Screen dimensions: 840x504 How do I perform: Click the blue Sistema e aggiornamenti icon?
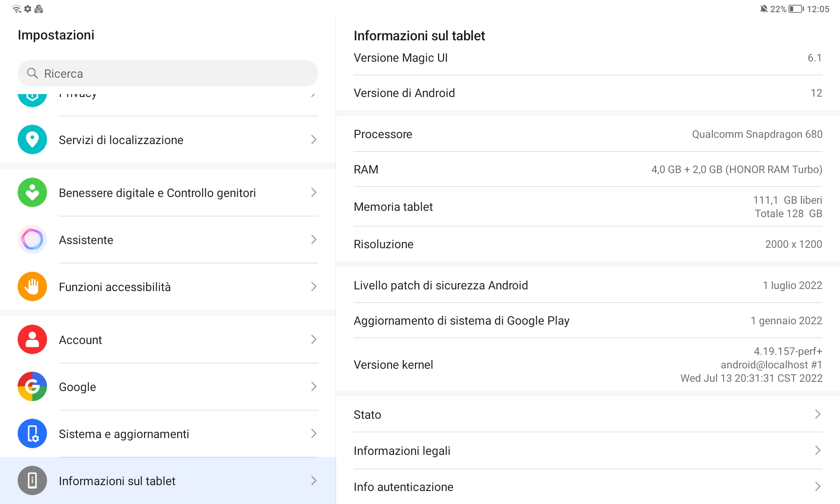[32, 433]
